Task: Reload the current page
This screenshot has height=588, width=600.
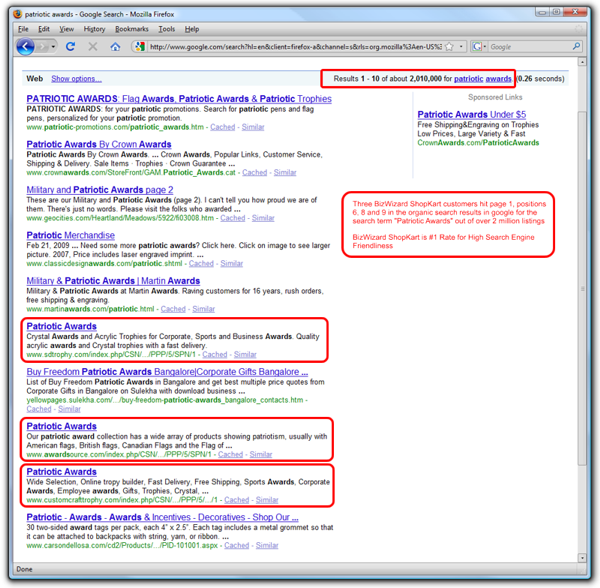Action: (70, 47)
